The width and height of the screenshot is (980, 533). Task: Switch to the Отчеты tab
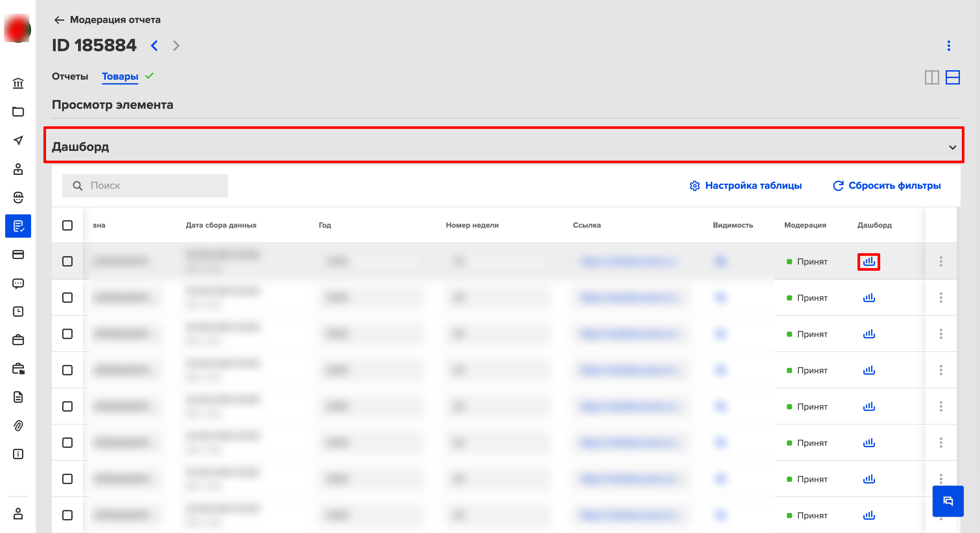70,76
